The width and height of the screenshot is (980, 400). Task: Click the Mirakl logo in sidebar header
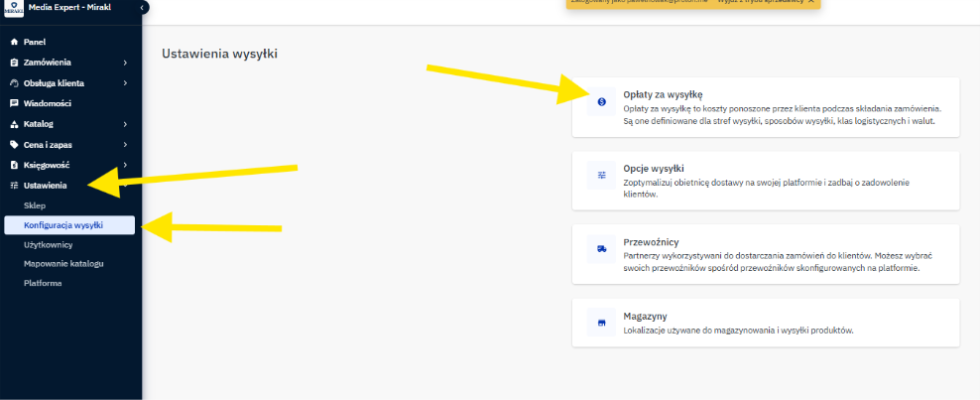coord(14,9)
